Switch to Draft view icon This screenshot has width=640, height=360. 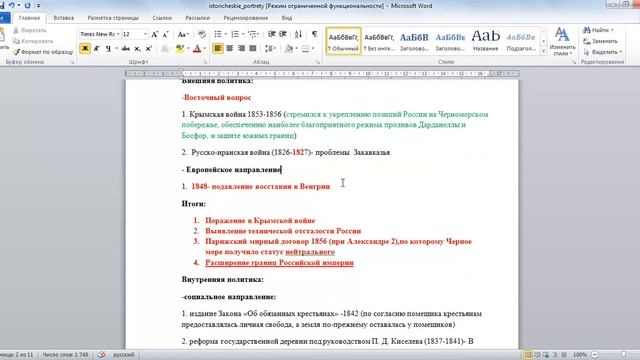tap(564, 355)
